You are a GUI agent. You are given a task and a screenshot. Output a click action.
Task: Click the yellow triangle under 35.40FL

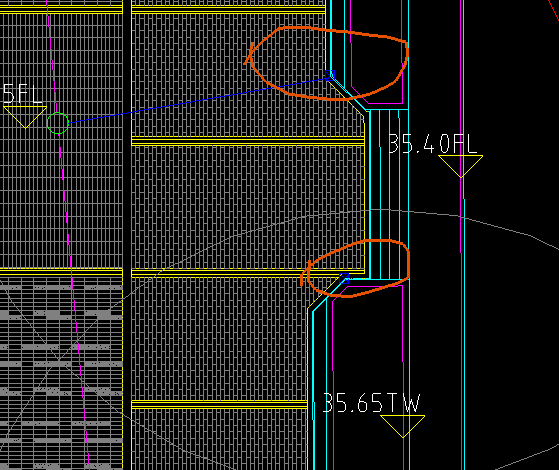click(x=461, y=166)
